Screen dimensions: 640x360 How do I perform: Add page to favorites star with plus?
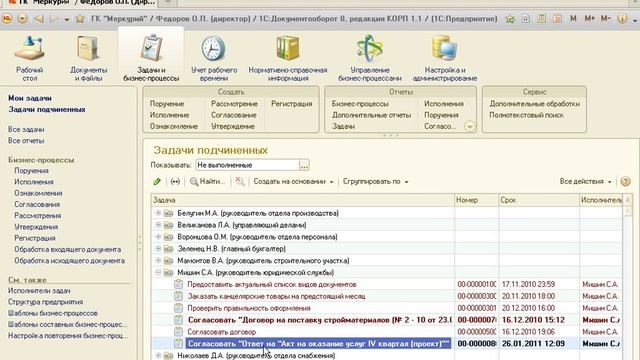(510, 19)
